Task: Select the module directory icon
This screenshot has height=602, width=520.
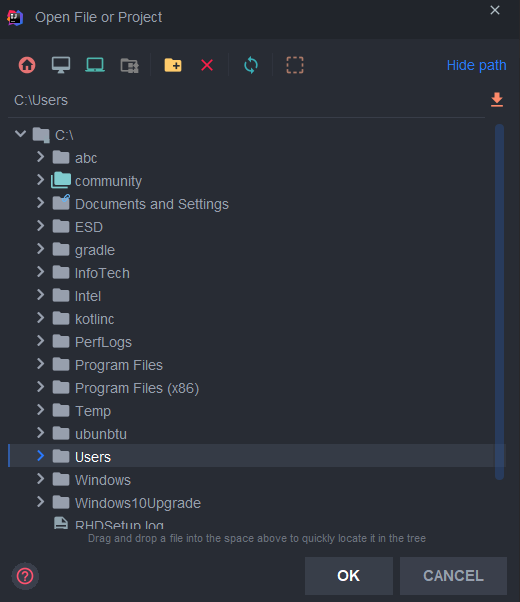Action: click(x=129, y=65)
